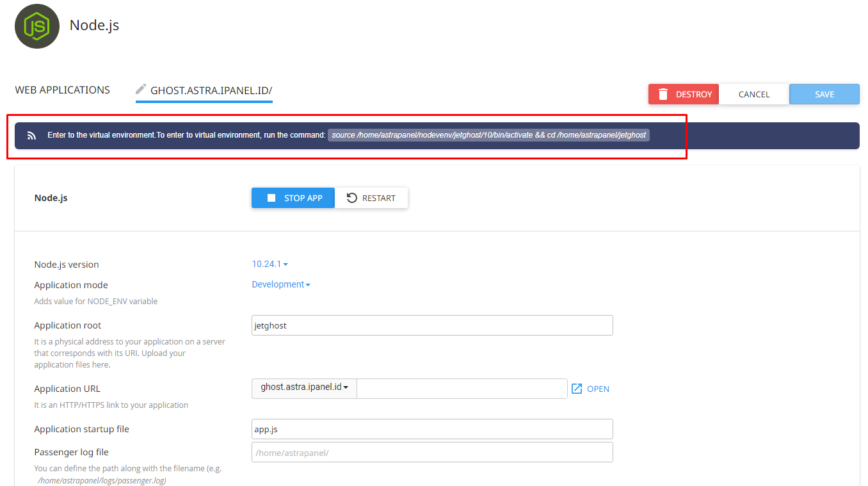Click the blue SAVE button
The height and width of the screenshot is (486, 868).
coord(824,94)
